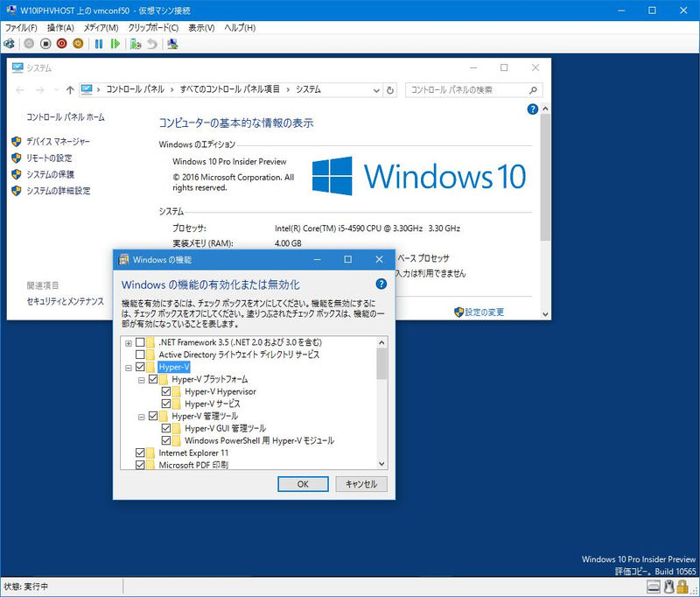Confirm with the OK button
Viewport: 700px width, 597px height.
[x=303, y=484]
